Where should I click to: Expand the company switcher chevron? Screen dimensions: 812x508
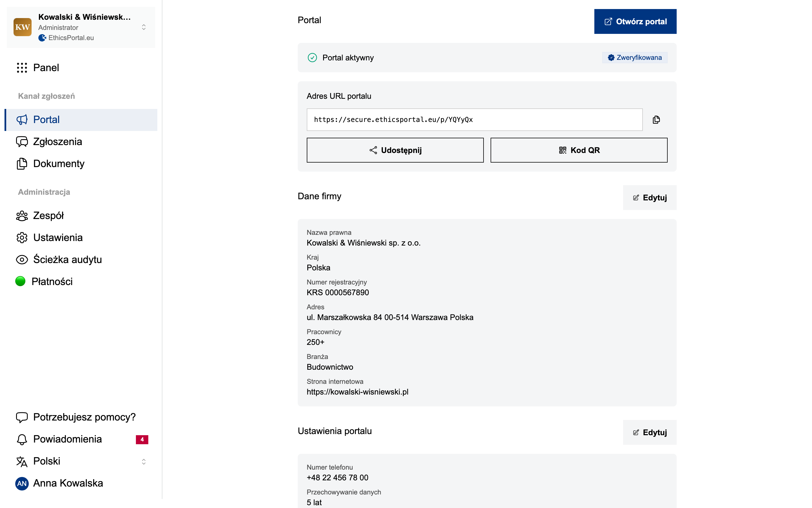point(144,27)
